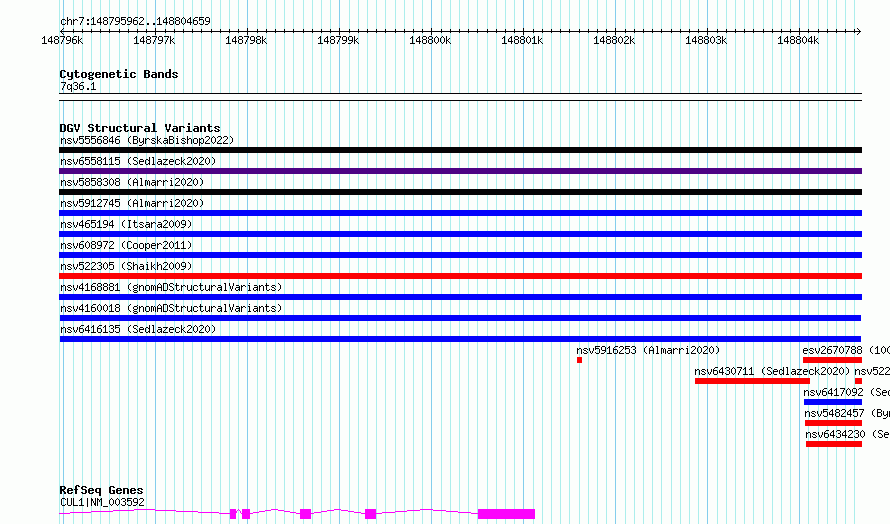Click the 148797k ruler tick label
The image size is (890, 524).
click(x=154, y=41)
